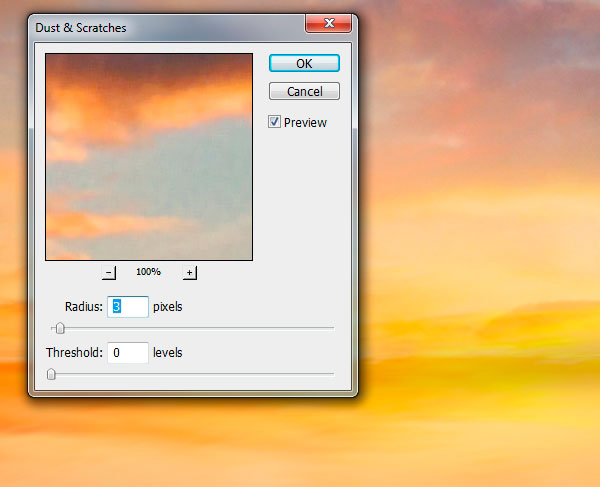Click the Threshold levels input field

tap(128, 353)
